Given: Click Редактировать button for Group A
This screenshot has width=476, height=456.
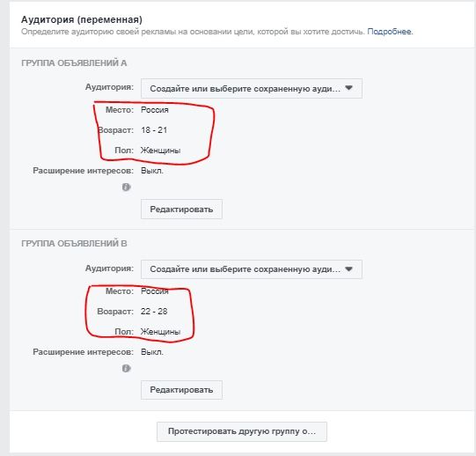Looking at the screenshot, I should (181, 209).
